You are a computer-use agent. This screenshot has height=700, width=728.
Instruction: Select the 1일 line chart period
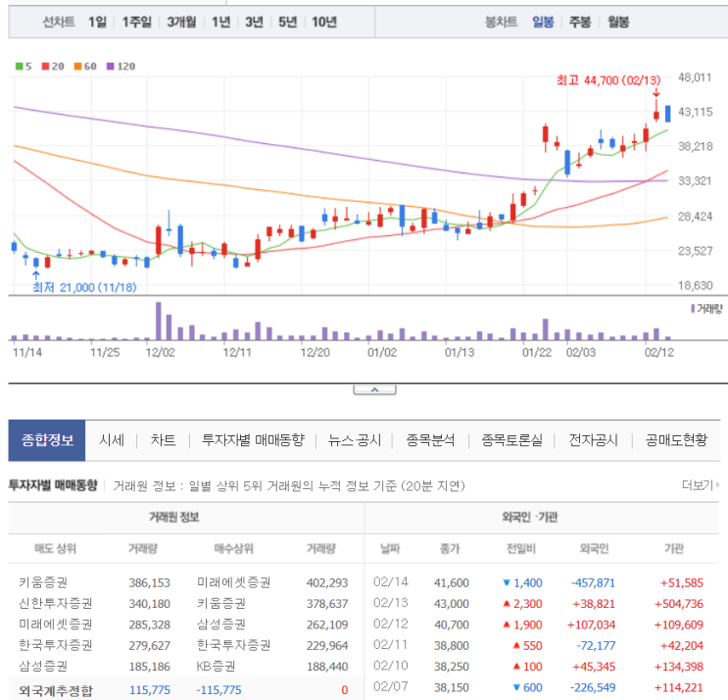[98, 22]
